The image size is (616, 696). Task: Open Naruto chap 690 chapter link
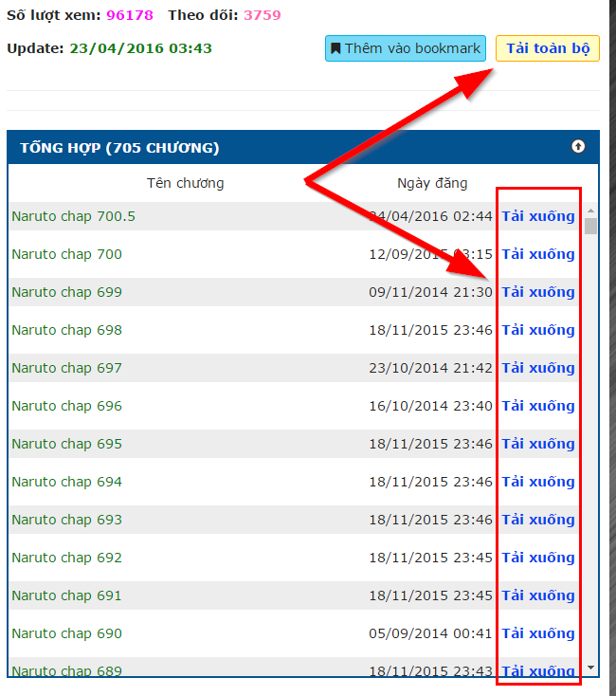(66, 633)
